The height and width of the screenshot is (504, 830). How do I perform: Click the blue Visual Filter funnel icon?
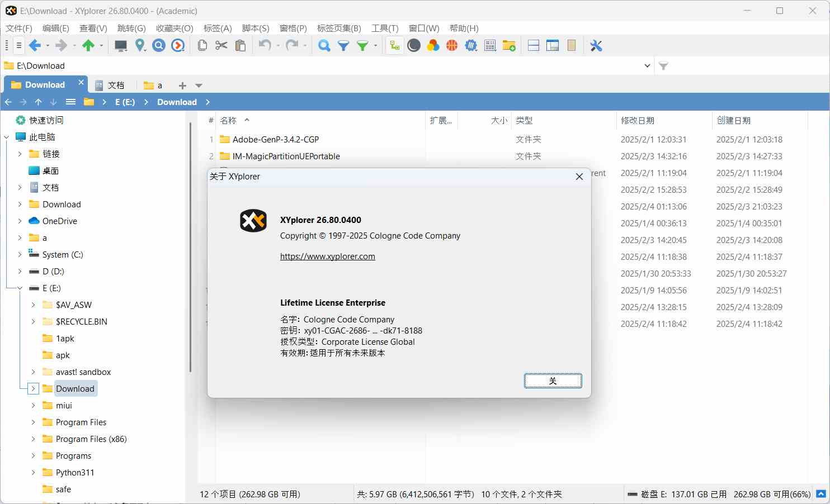point(343,46)
